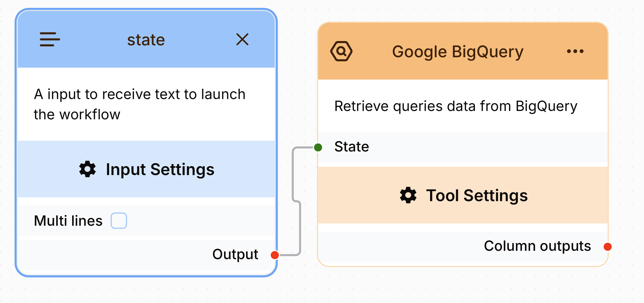644x303 pixels.
Task: Click the Google BigQuery search hexagon icon
Action: [341, 51]
